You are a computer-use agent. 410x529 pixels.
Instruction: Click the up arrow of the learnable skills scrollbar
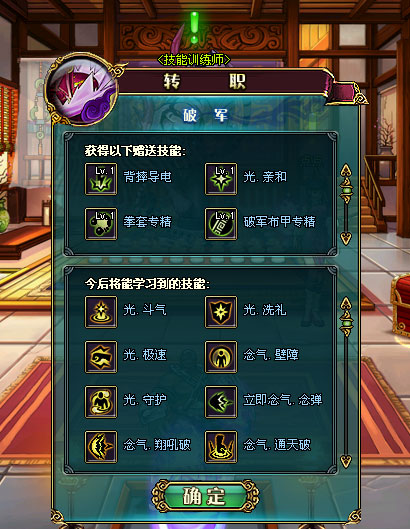point(346,303)
